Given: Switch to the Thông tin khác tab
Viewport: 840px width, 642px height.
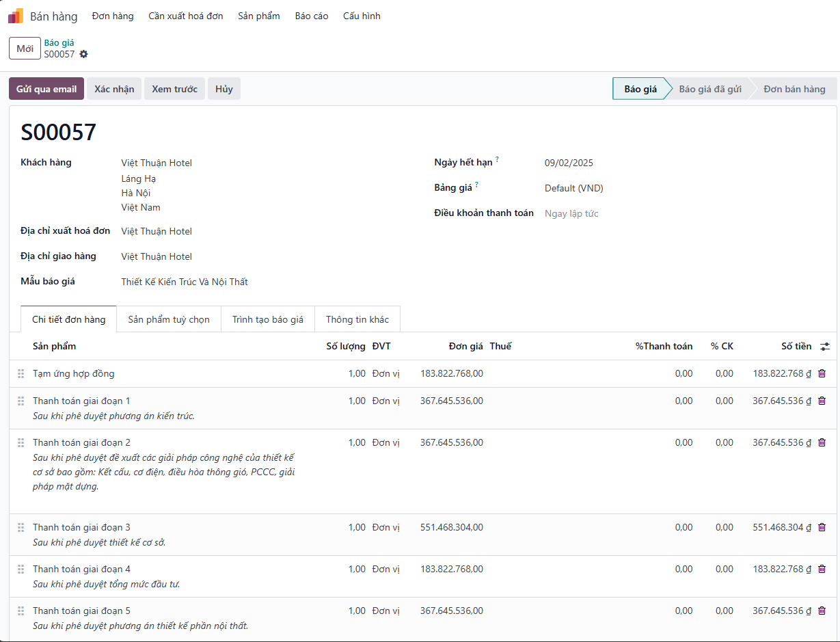Looking at the screenshot, I should pyautogui.click(x=357, y=319).
